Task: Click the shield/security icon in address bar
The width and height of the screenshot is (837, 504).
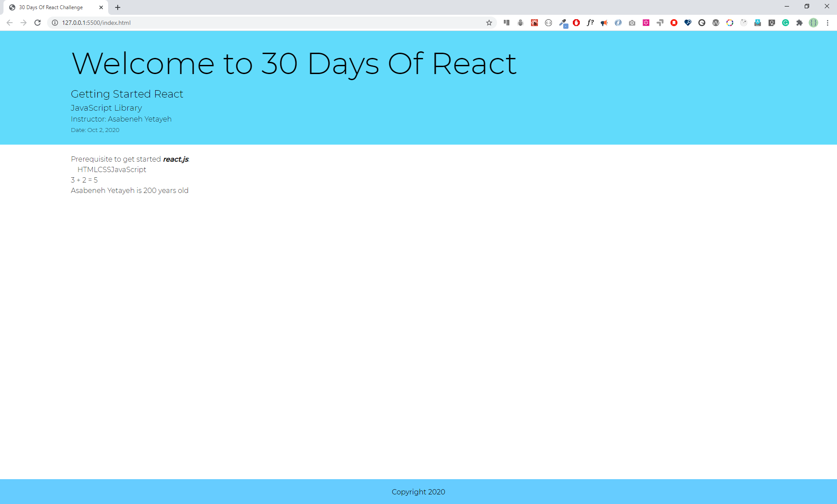Action: tap(54, 23)
